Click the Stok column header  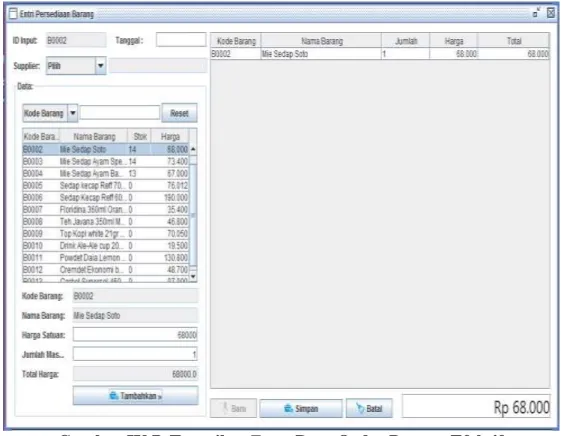140,136
